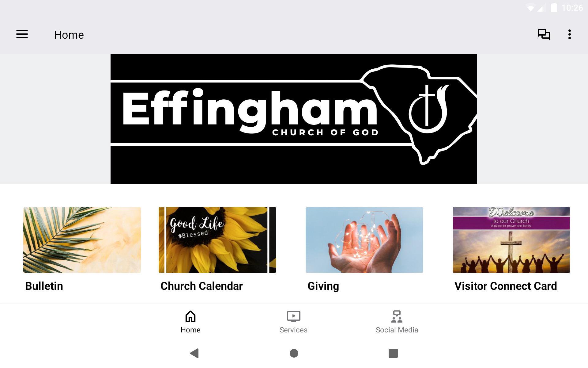Tap the Effingham Church of God banner
This screenshot has width=588, height=368.
point(294,119)
